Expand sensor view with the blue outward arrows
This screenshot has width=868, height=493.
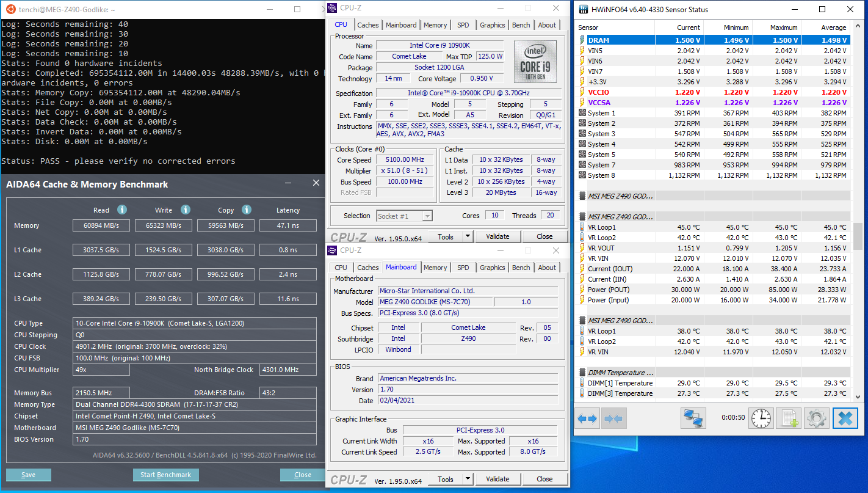pos(587,418)
